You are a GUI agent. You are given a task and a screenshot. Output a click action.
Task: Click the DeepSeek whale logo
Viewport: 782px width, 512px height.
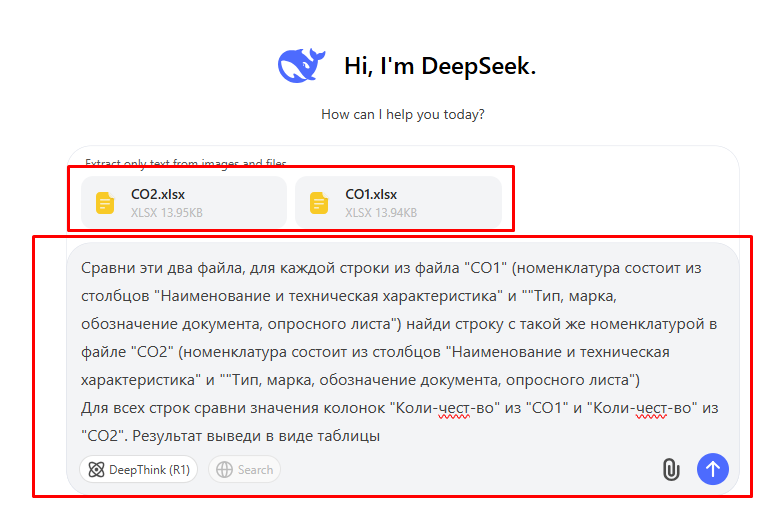pyautogui.click(x=301, y=65)
